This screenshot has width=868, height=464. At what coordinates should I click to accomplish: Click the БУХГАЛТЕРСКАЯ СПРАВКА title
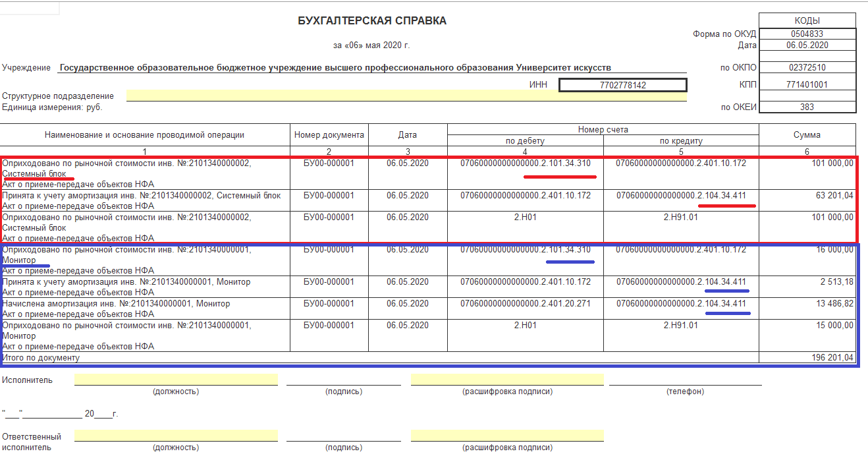point(372,21)
